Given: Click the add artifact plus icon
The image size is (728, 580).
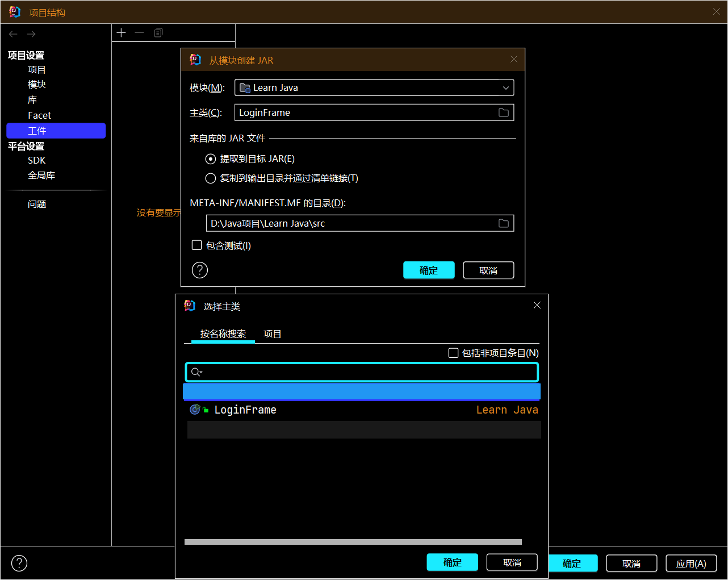Looking at the screenshot, I should tap(121, 33).
